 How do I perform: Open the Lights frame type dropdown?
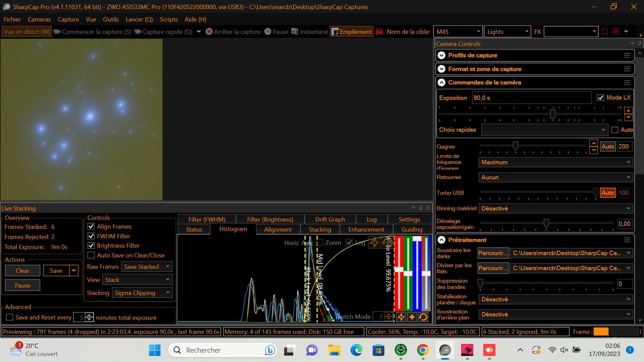coord(507,32)
